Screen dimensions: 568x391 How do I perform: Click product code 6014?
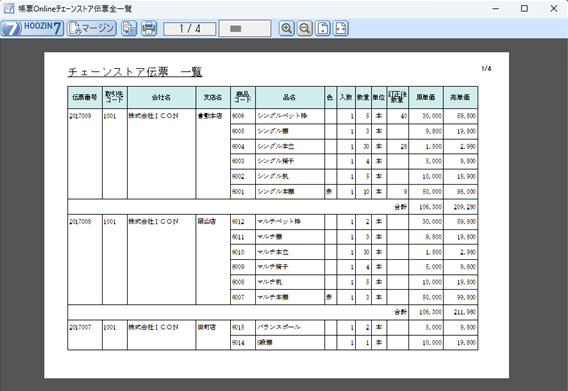[238, 342]
